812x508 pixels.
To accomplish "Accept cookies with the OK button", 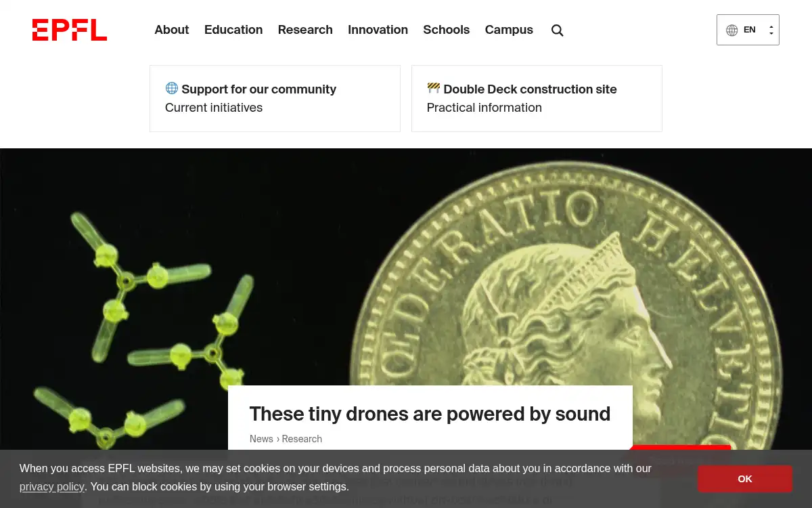I will (x=745, y=479).
